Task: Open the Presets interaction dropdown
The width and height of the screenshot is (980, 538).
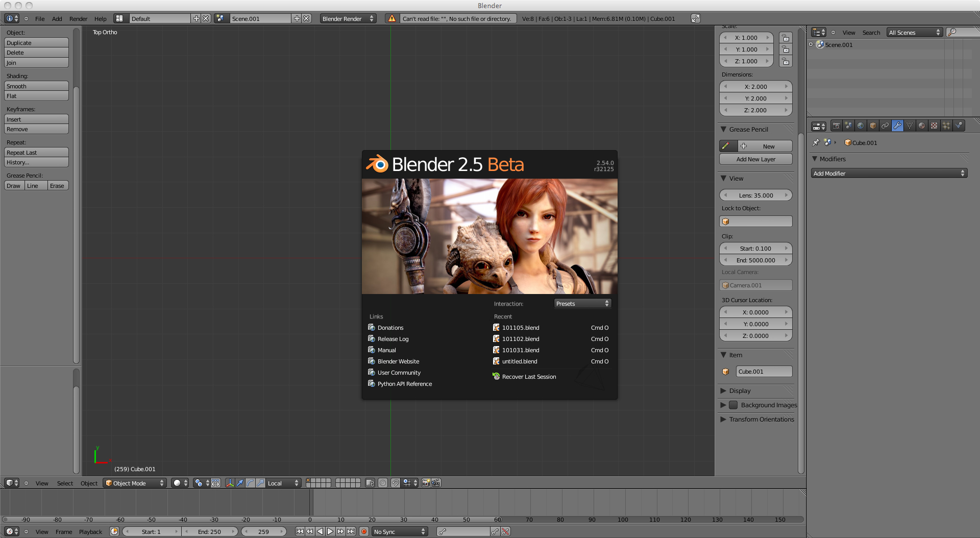Action: pyautogui.click(x=582, y=303)
